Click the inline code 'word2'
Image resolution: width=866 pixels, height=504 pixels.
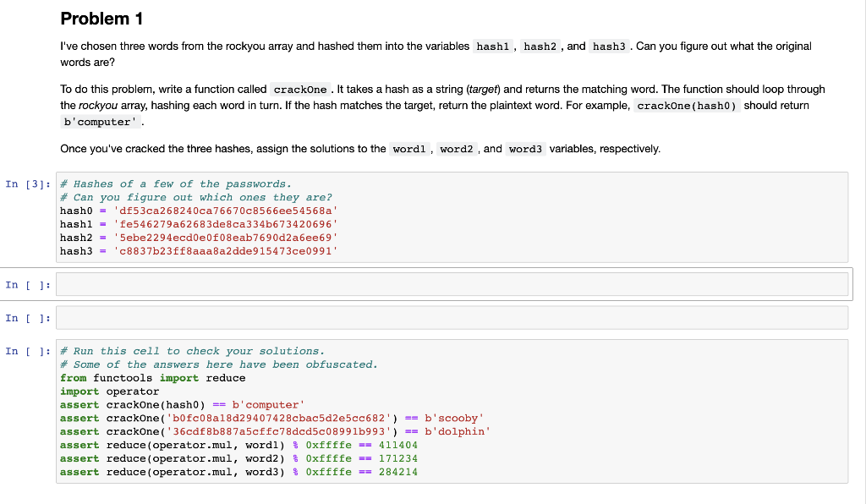coord(456,149)
